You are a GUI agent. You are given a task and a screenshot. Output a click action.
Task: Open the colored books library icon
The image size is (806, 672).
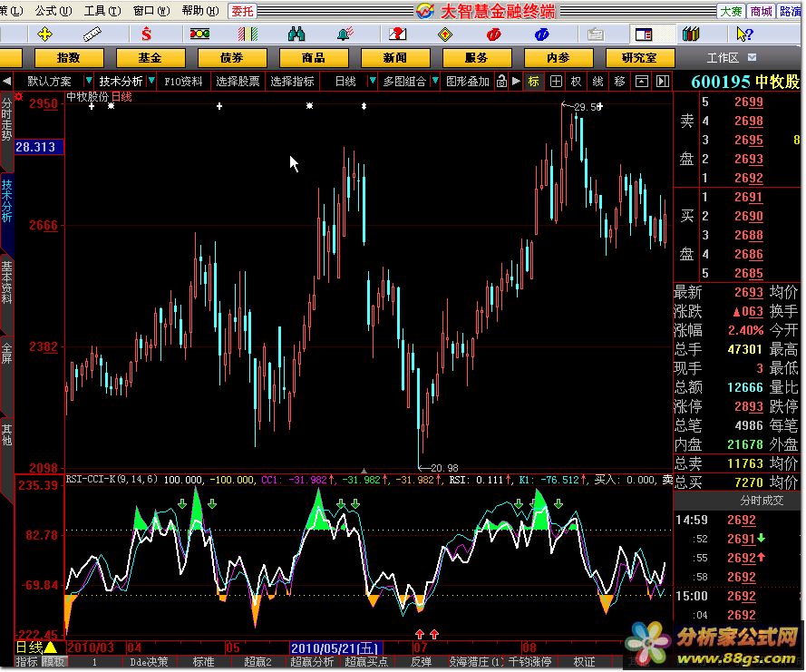pyautogui.click(x=692, y=34)
